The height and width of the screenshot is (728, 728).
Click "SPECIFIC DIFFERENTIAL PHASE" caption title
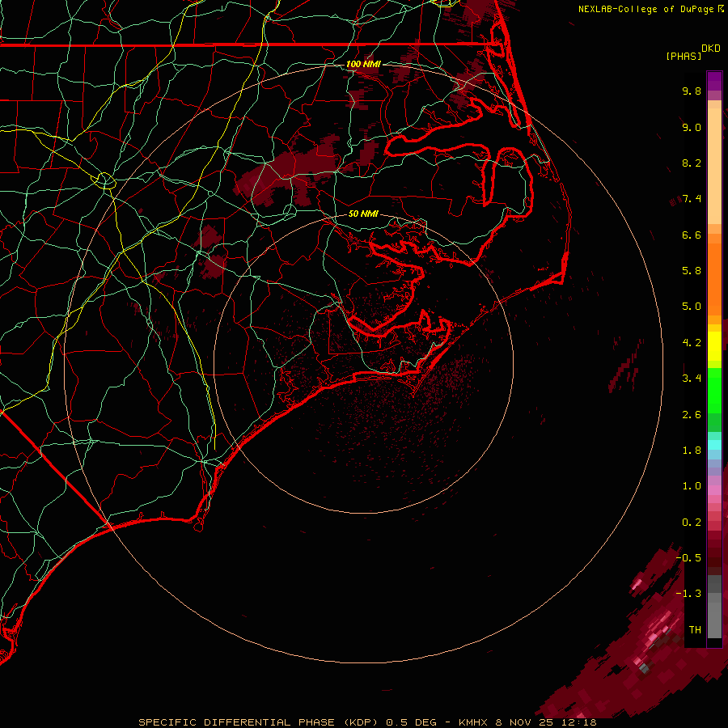[x=236, y=722]
